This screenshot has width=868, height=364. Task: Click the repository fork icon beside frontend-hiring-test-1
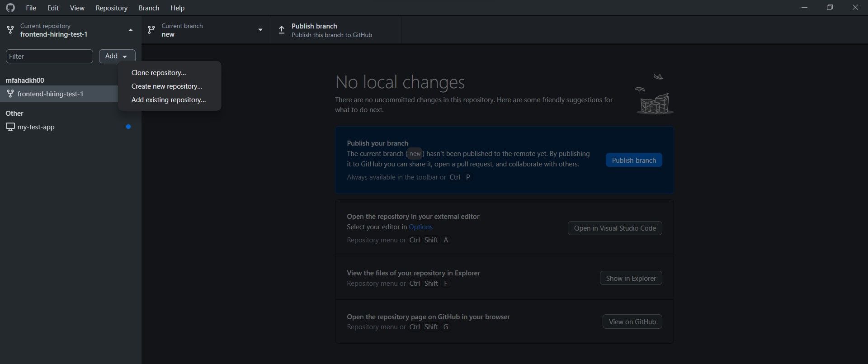click(x=10, y=94)
